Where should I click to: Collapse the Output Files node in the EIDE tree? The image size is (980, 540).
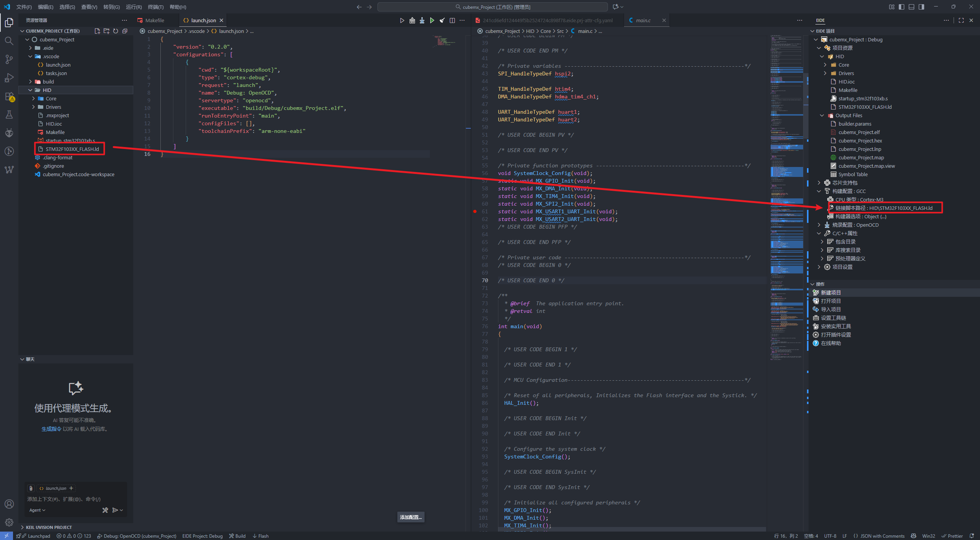[x=822, y=115]
